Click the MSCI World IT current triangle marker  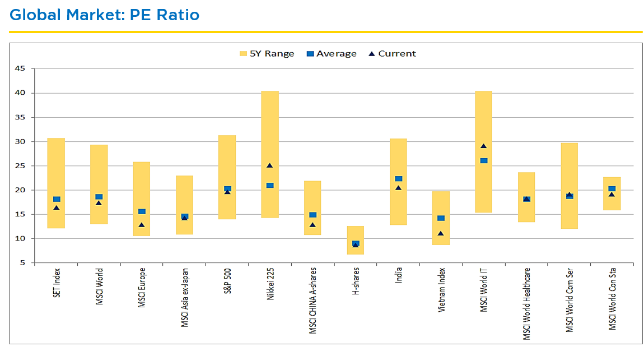click(x=483, y=146)
